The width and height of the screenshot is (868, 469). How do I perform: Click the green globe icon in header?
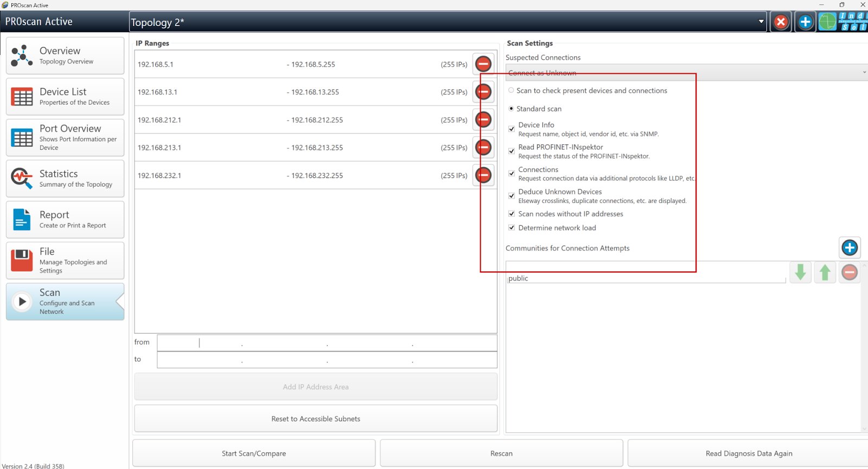click(x=827, y=22)
